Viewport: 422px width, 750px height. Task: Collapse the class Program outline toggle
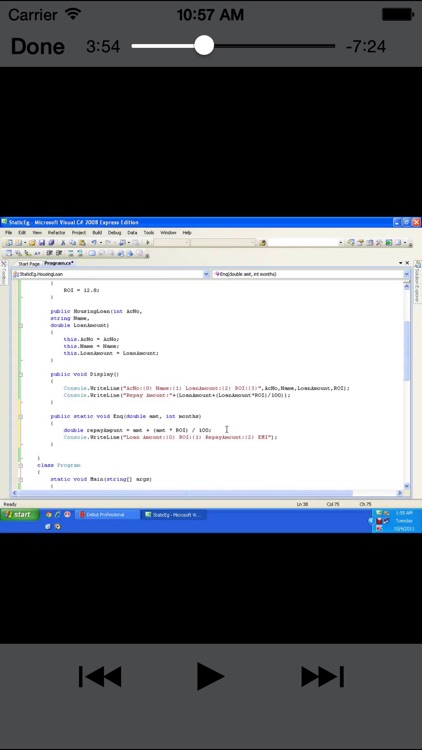(x=21, y=465)
